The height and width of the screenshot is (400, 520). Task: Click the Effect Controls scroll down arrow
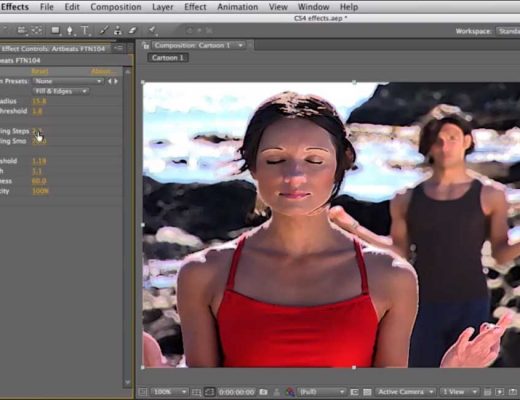click(x=128, y=382)
